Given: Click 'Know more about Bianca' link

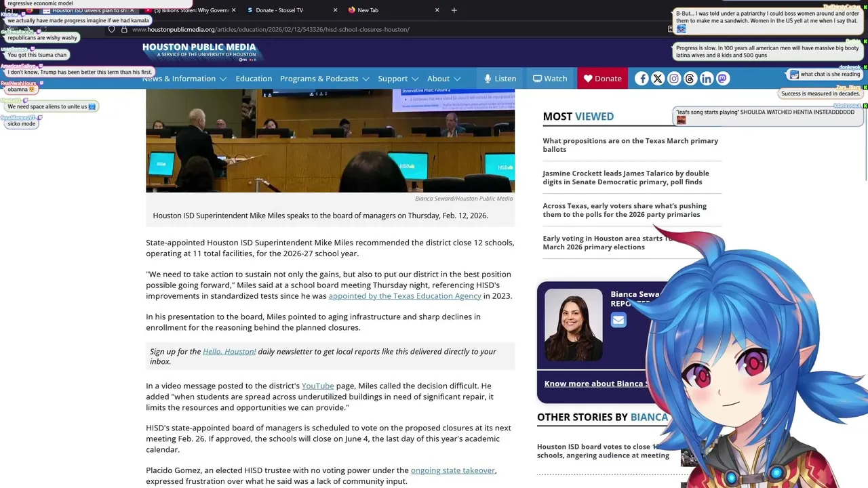Looking at the screenshot, I should point(597,384).
